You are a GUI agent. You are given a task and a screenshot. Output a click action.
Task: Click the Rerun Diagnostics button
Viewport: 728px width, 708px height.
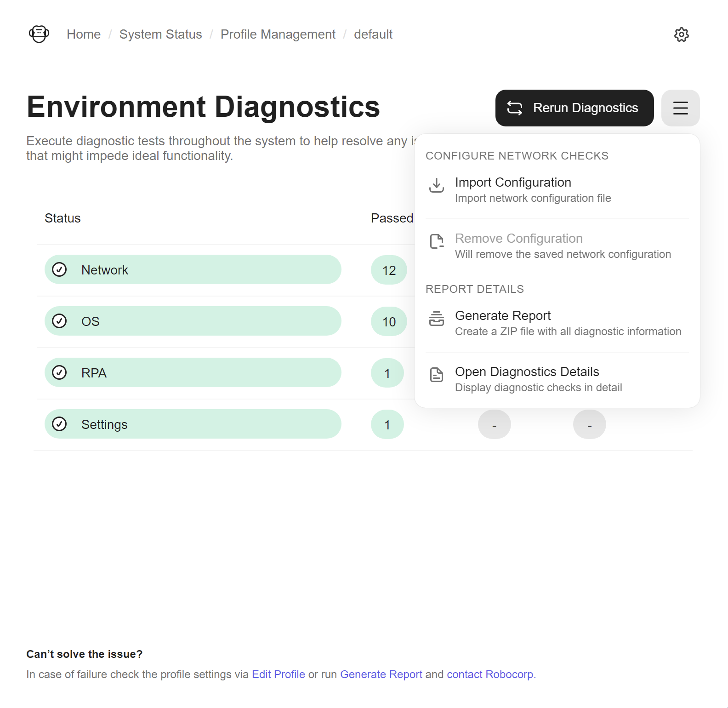pos(574,108)
